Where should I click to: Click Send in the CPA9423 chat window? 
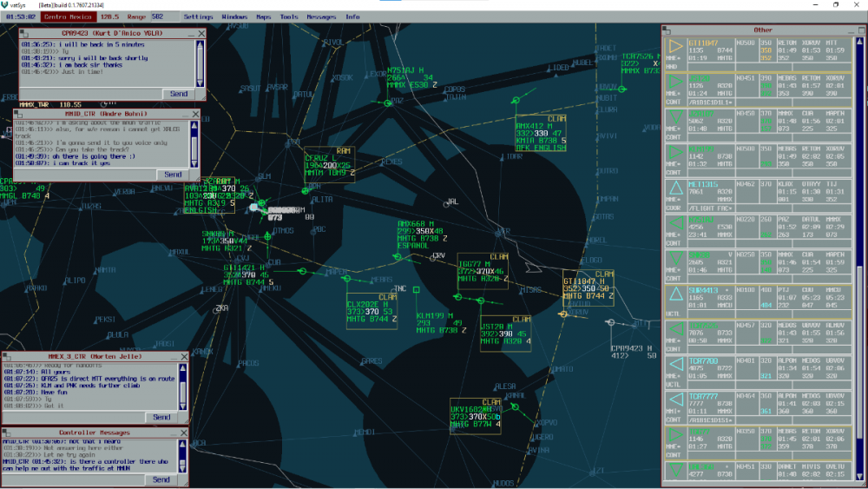[x=178, y=94]
